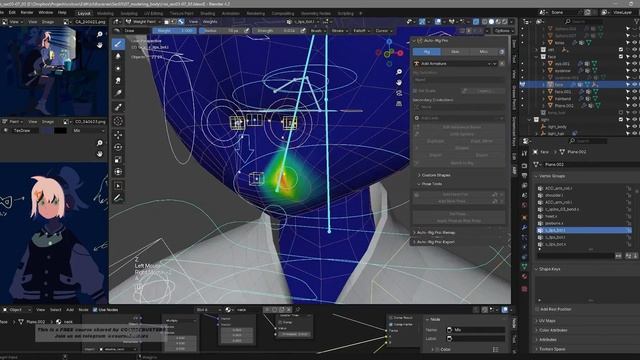Select the Rig tab in Auto-Rig Pro

[x=427, y=52]
